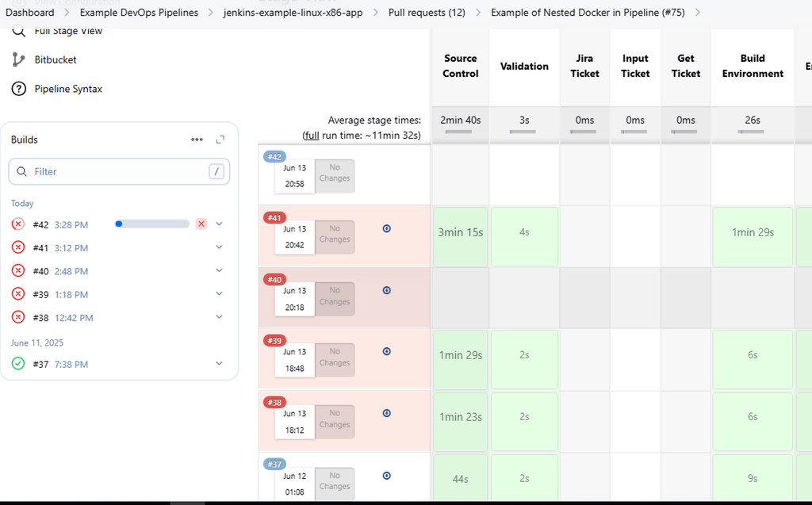Image resolution: width=812 pixels, height=505 pixels.
Task: Click the build #42 progress bar
Action: pyautogui.click(x=152, y=224)
